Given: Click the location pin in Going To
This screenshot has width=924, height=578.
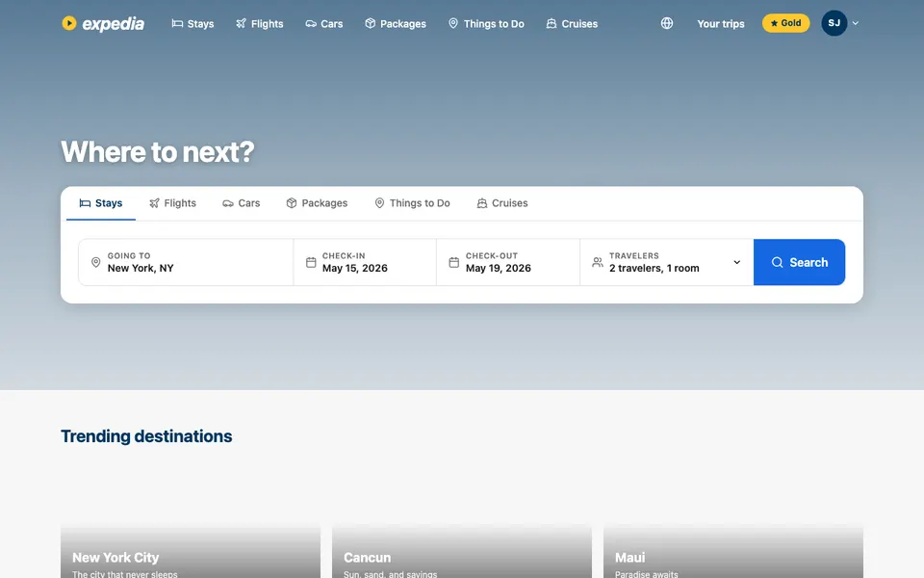Looking at the screenshot, I should 95,262.
